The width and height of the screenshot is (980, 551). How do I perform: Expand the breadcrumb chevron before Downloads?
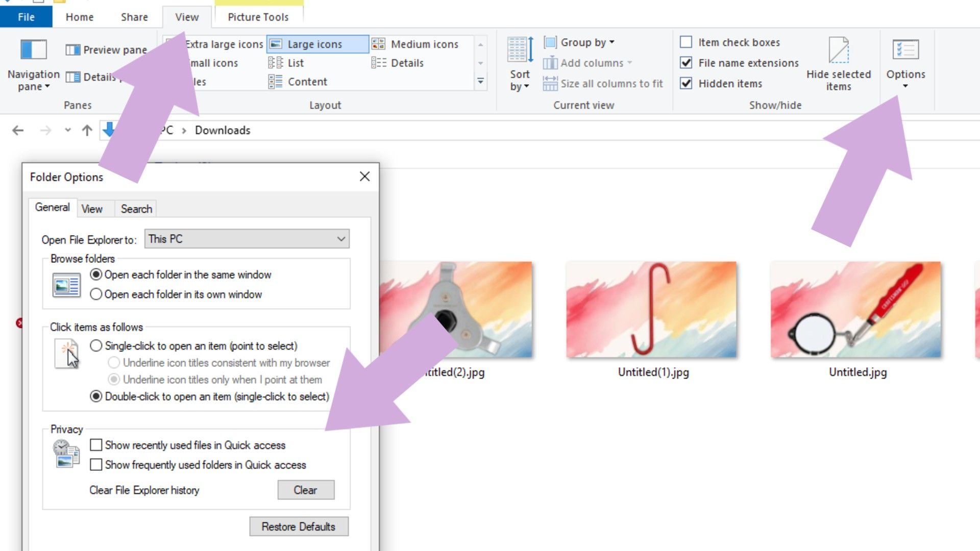184,131
